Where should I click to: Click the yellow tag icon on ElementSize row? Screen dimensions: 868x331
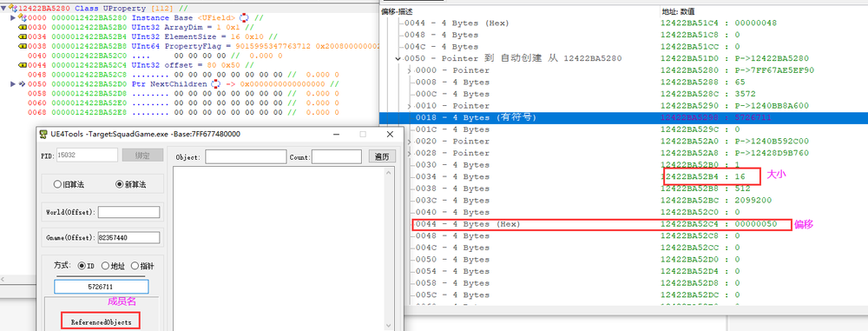coord(23,36)
